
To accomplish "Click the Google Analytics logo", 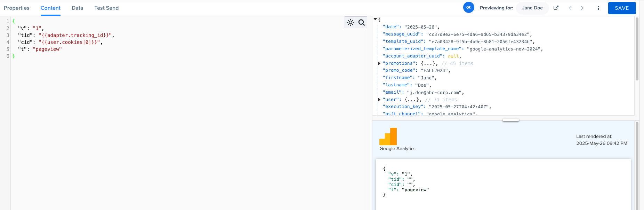I will 388,137.
